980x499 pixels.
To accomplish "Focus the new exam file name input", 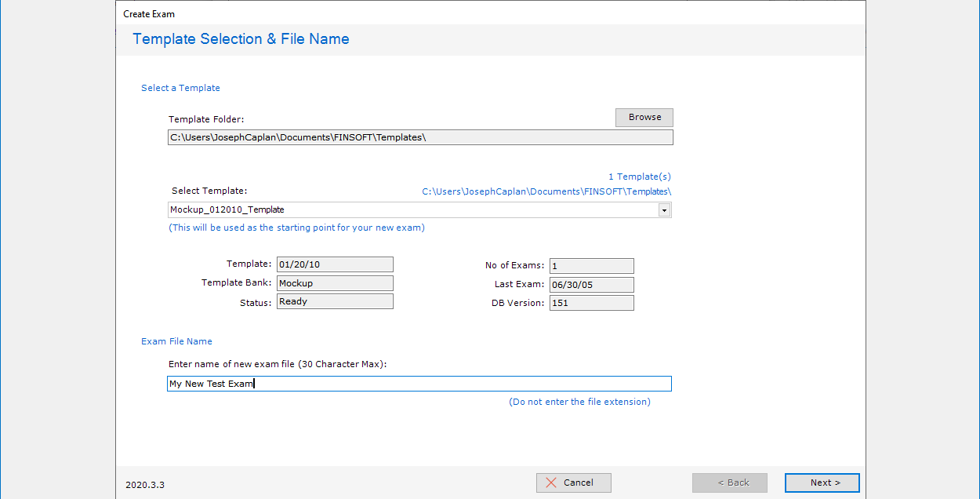I will [x=419, y=384].
